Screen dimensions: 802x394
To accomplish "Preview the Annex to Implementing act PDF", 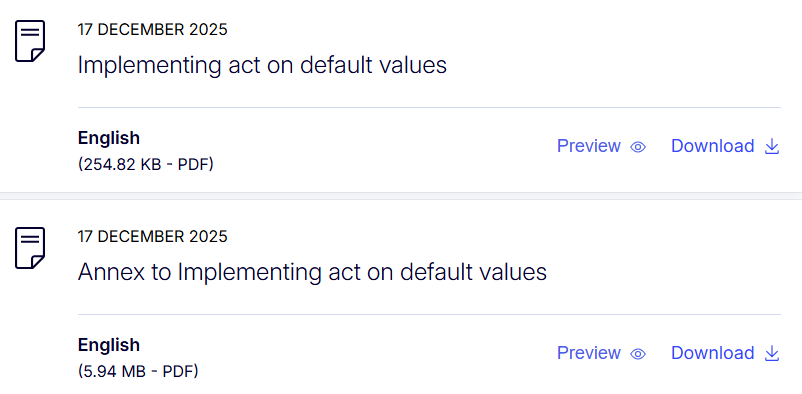I will point(602,353).
